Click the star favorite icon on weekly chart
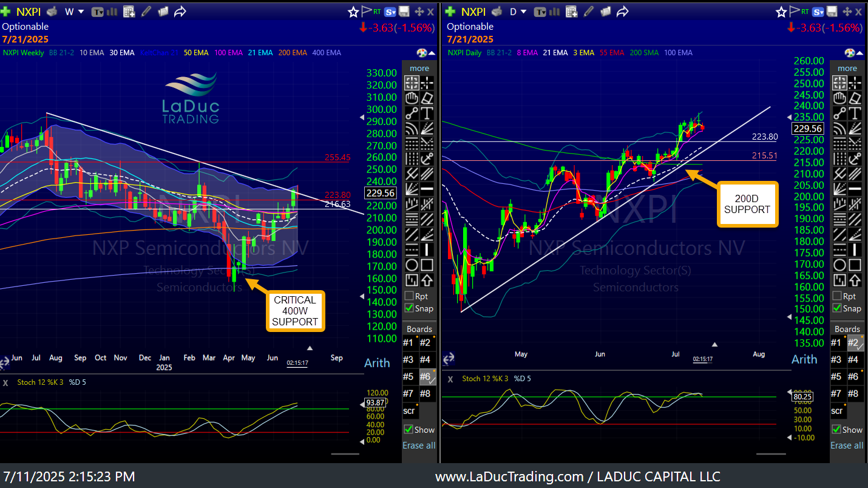This screenshot has width=868, height=488. (353, 12)
